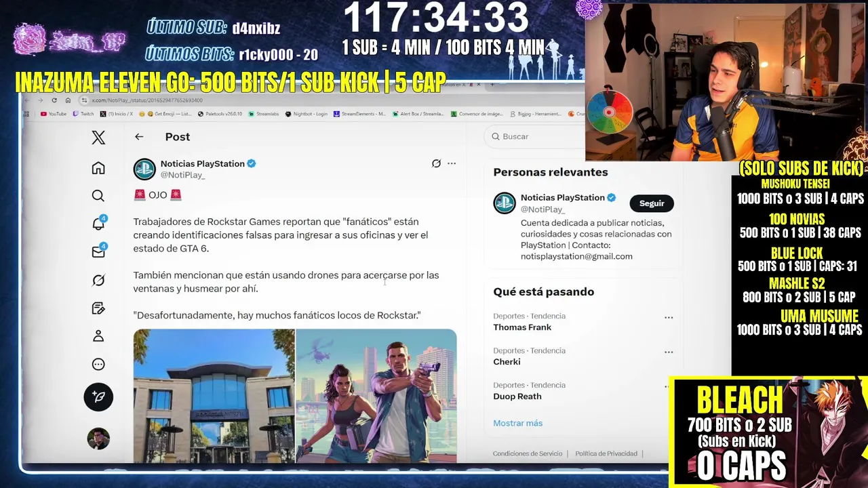Go to Home via house icon
This screenshot has width=868, height=488.
coord(98,168)
